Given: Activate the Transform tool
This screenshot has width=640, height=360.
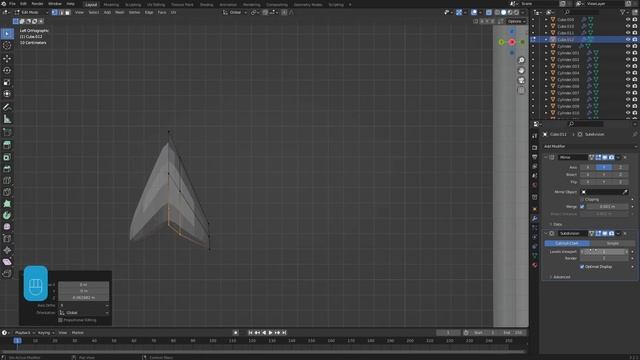Looking at the screenshot, I should pyautogui.click(x=7, y=94).
